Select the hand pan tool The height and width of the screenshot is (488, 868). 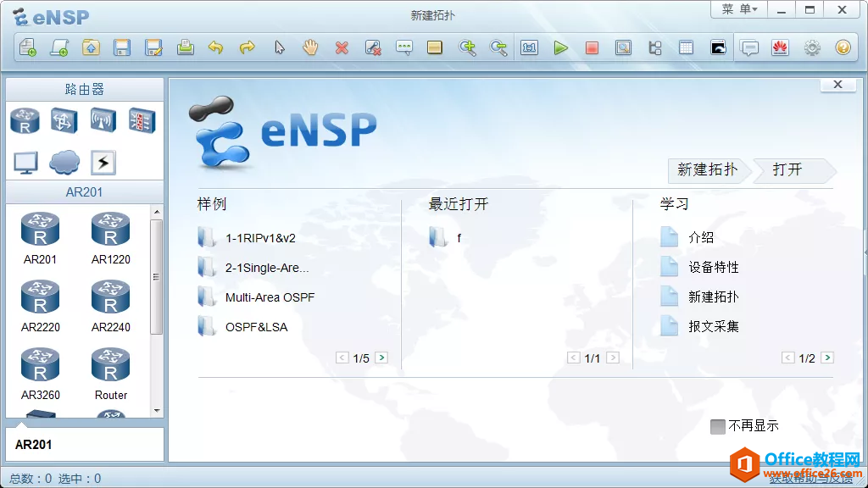coord(310,47)
